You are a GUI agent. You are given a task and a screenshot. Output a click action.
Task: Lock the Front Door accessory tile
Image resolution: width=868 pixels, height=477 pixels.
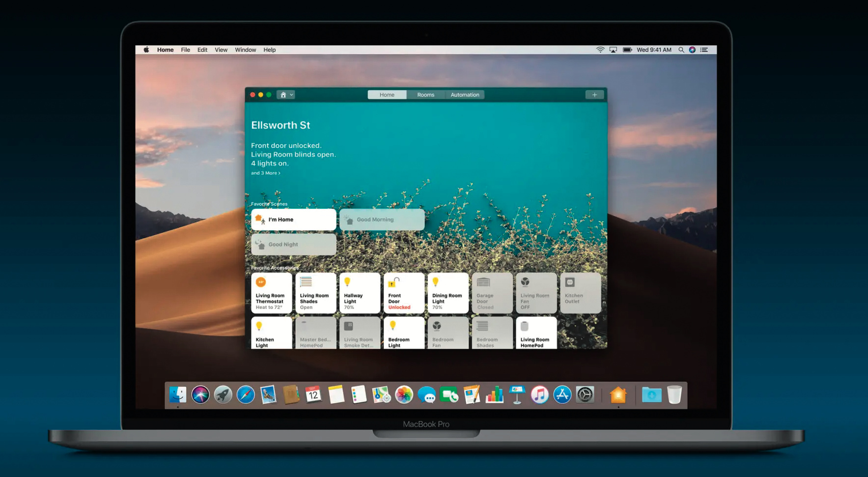tap(404, 293)
